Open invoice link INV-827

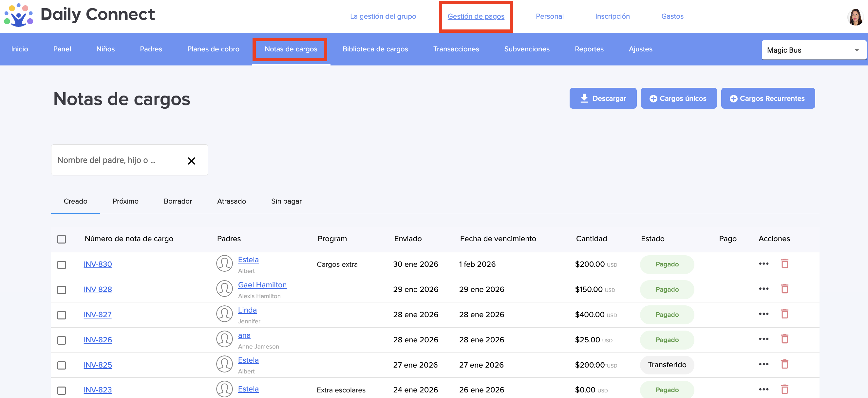(x=97, y=315)
